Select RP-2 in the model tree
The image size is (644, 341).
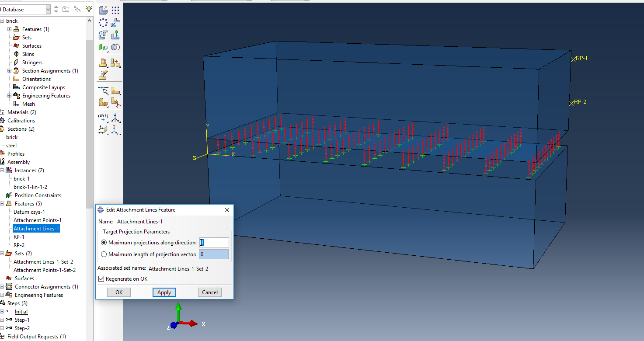19,245
